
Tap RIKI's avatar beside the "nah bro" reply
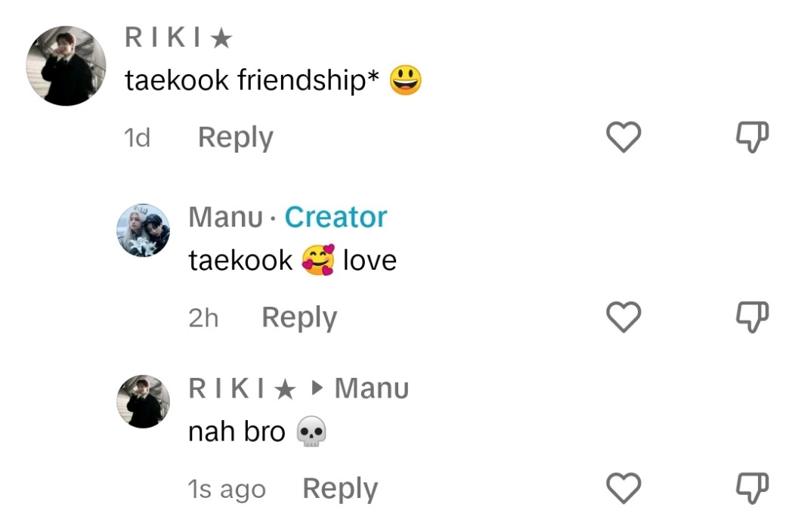click(143, 401)
